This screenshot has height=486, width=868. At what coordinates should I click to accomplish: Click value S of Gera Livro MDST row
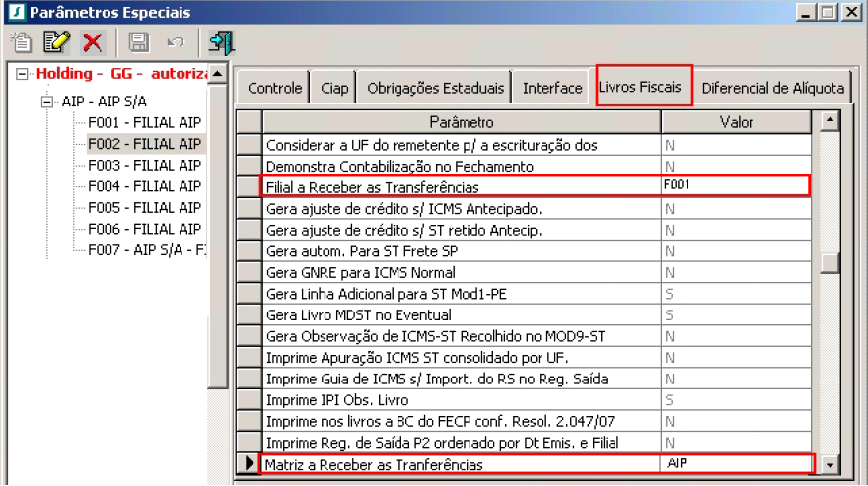pyautogui.click(x=736, y=314)
